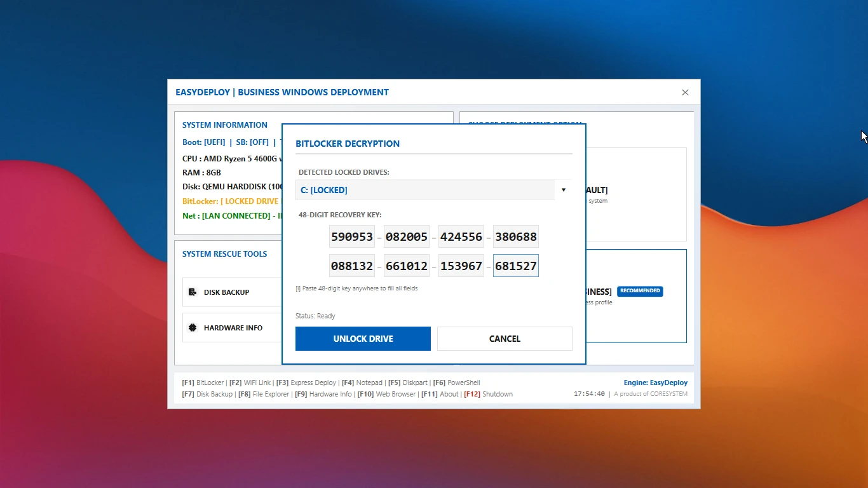
Task: Select recovery key field containing 424556
Action: click(x=461, y=236)
